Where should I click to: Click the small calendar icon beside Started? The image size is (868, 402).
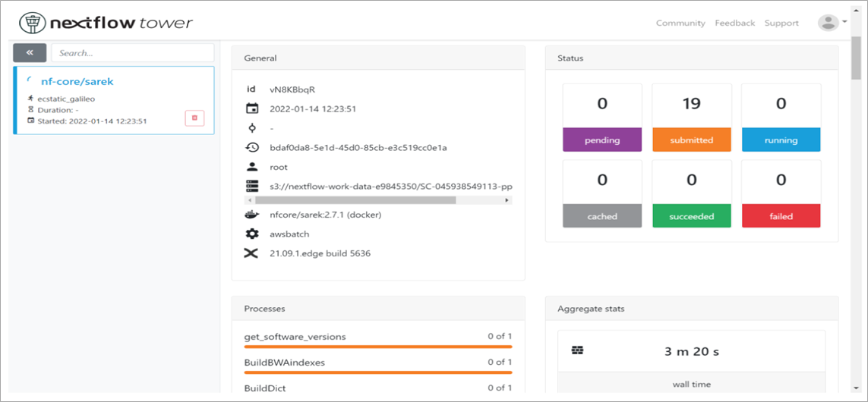(30, 121)
